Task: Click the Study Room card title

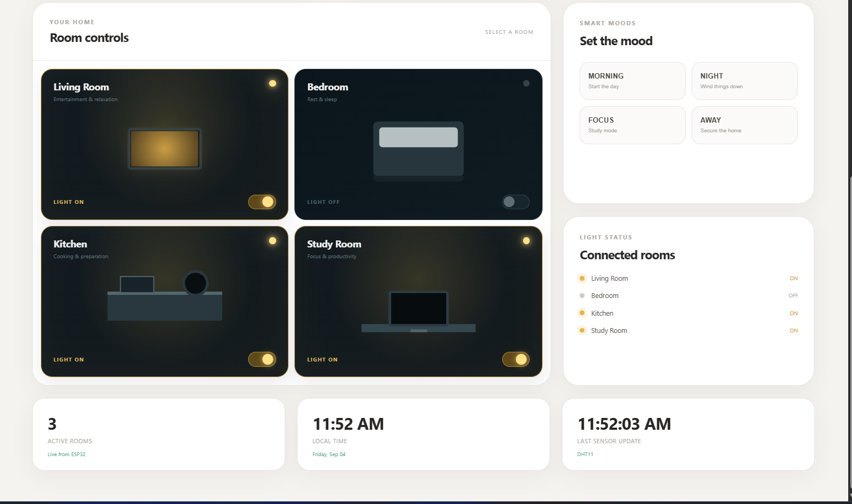Action: pos(334,244)
